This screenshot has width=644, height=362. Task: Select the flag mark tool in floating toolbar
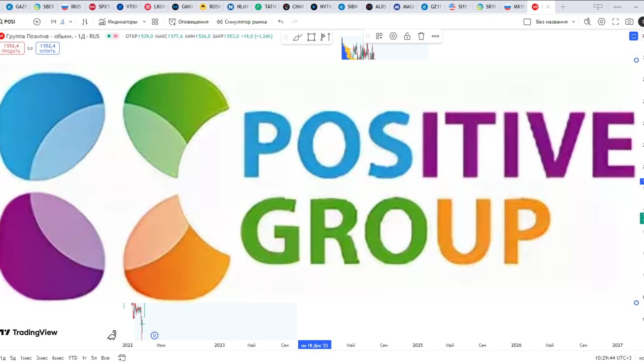point(325,37)
